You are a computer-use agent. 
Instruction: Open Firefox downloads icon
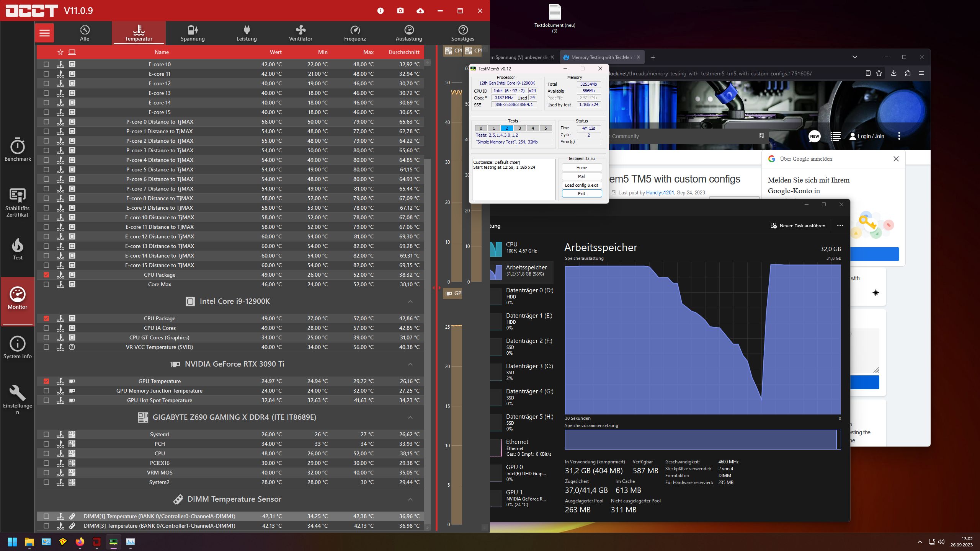pos(893,73)
